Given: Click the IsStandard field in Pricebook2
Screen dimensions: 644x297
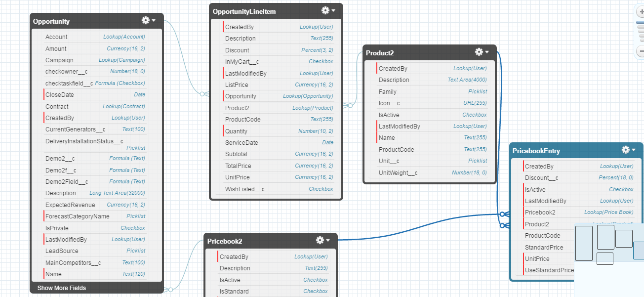Looking at the screenshot, I should (274, 292).
